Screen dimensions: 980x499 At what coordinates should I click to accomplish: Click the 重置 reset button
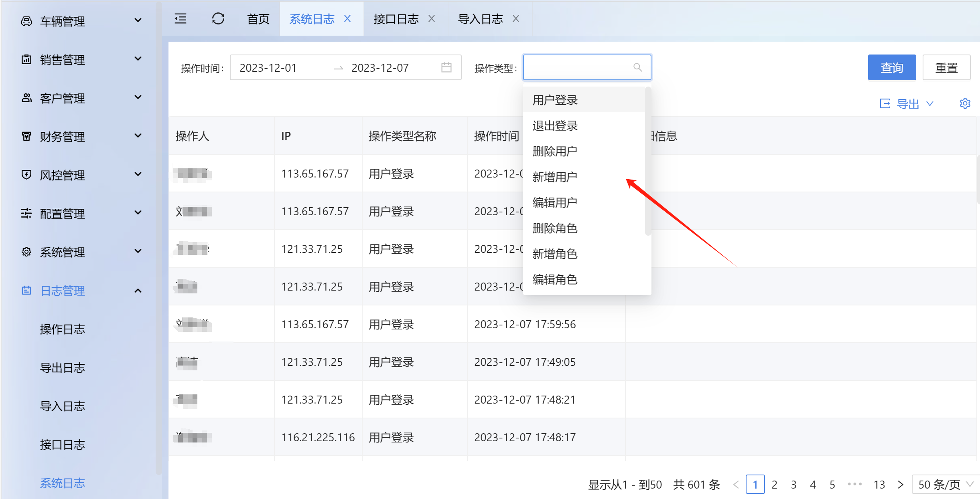[946, 68]
